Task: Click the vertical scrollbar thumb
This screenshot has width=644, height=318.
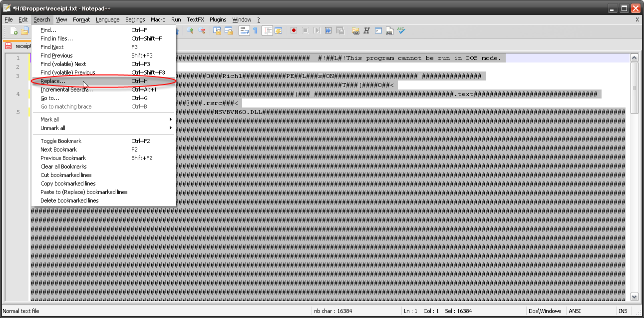Action: (x=635, y=88)
